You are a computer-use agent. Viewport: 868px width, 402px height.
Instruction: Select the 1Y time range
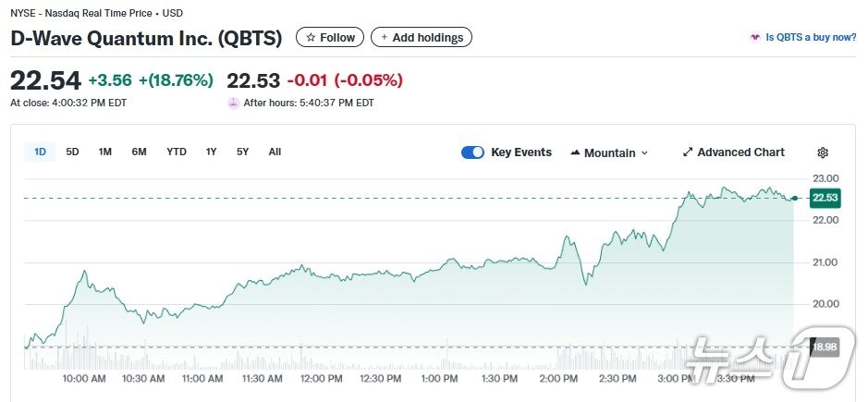[212, 152]
